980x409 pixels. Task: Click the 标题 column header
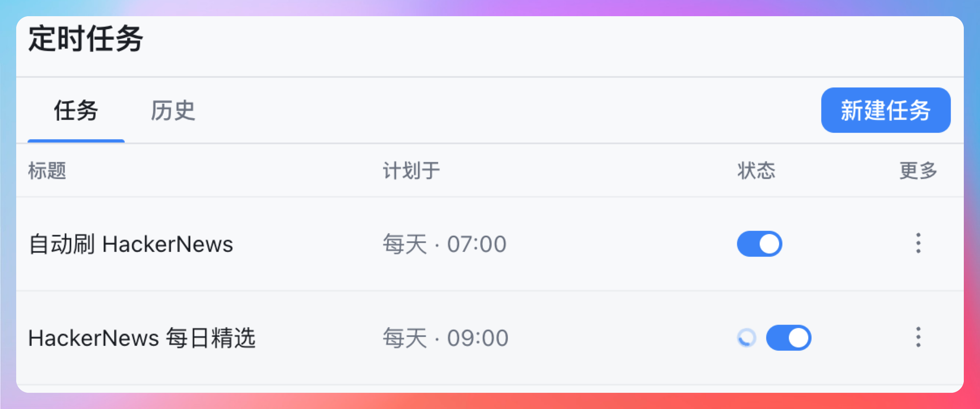pyautogui.click(x=47, y=170)
